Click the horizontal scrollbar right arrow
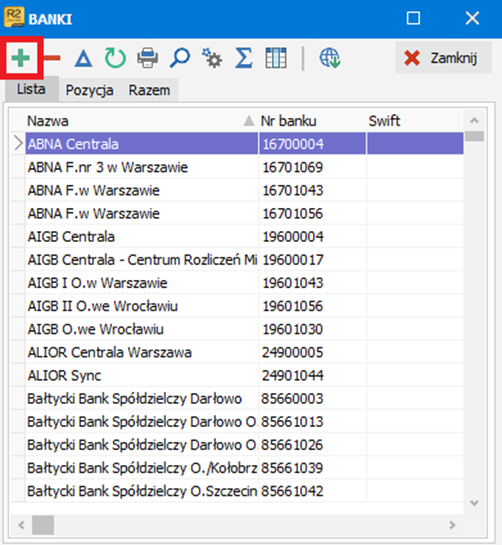502x545 pixels. [452, 524]
